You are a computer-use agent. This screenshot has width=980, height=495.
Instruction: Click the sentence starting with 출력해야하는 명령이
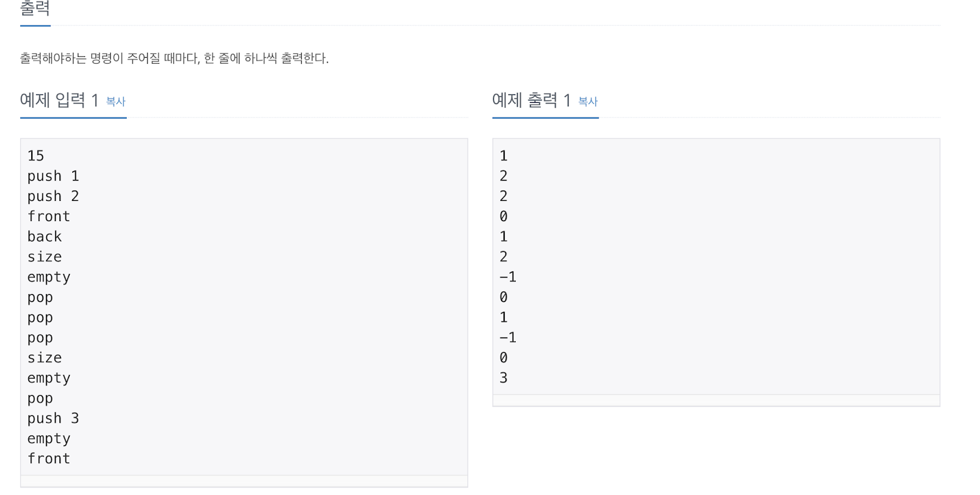pos(175,58)
